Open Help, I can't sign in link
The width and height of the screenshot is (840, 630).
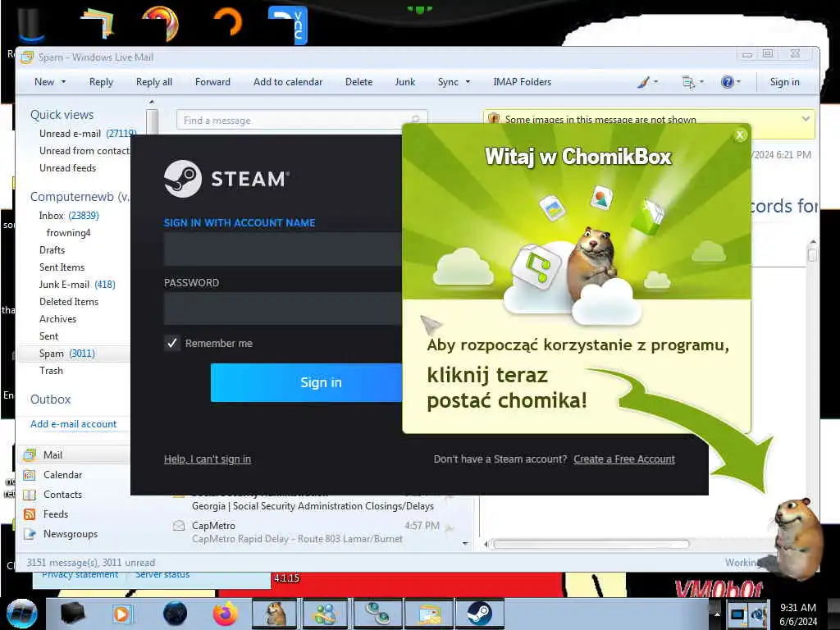tap(208, 459)
